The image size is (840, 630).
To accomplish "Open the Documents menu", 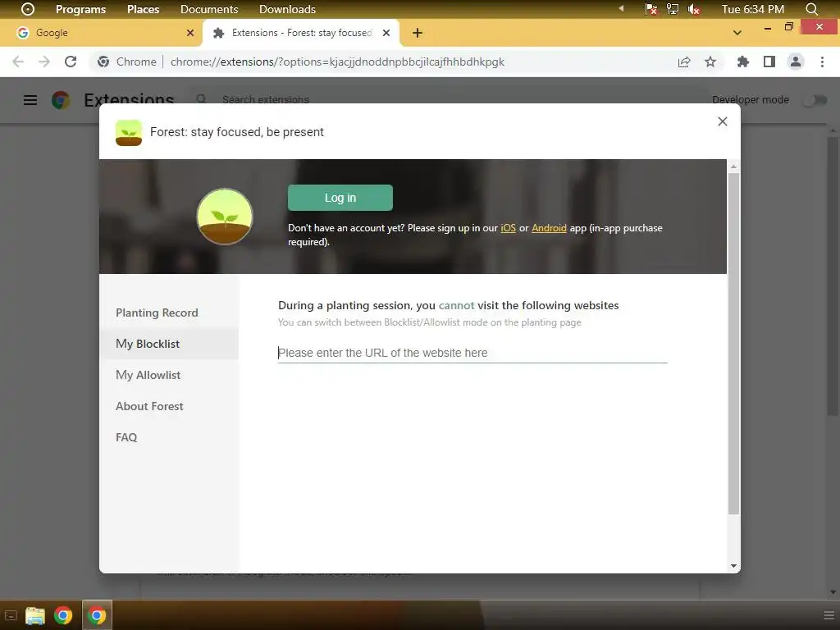I will [209, 9].
